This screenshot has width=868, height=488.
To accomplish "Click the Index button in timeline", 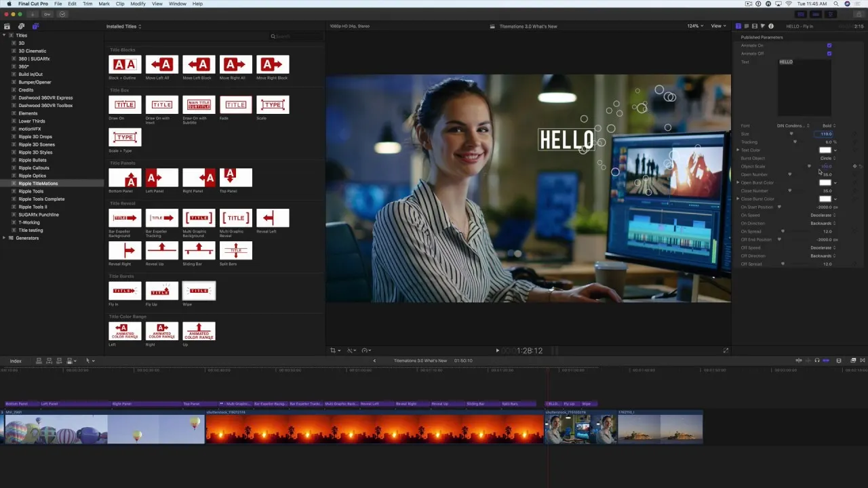I will pos(16,361).
